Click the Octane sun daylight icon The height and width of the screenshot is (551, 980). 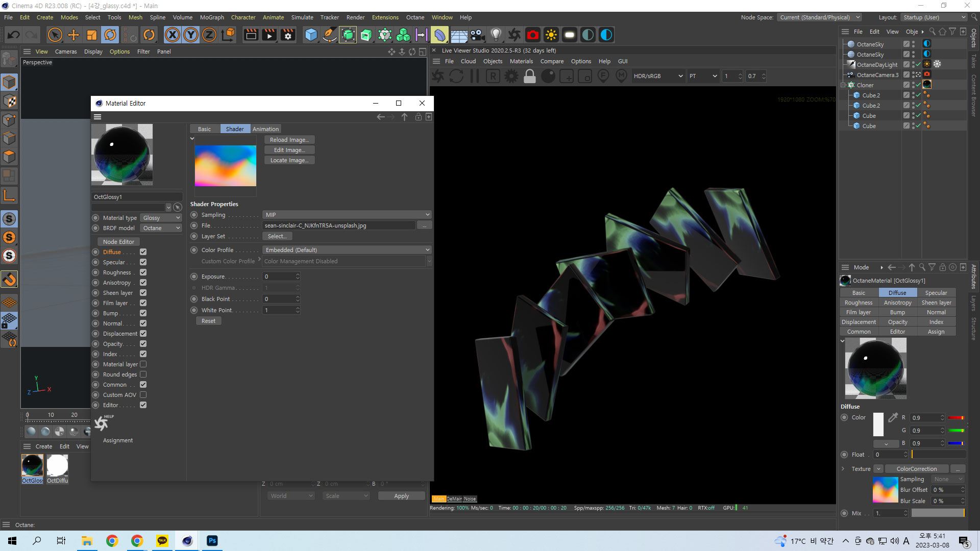click(551, 35)
